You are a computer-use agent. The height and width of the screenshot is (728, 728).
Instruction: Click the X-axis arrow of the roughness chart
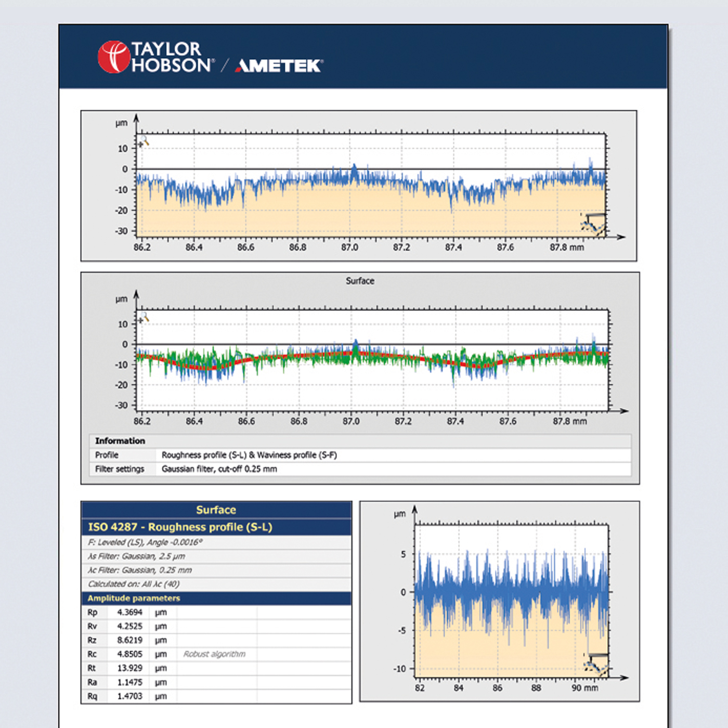click(623, 678)
